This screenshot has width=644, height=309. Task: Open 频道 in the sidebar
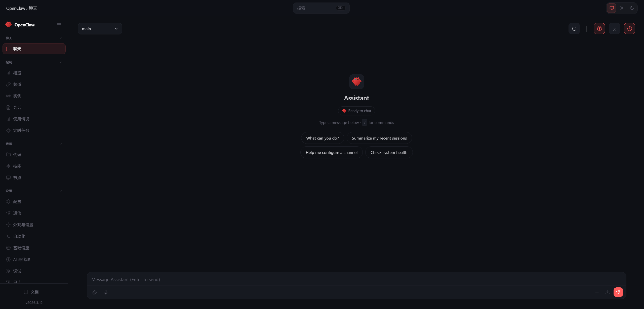tap(17, 84)
